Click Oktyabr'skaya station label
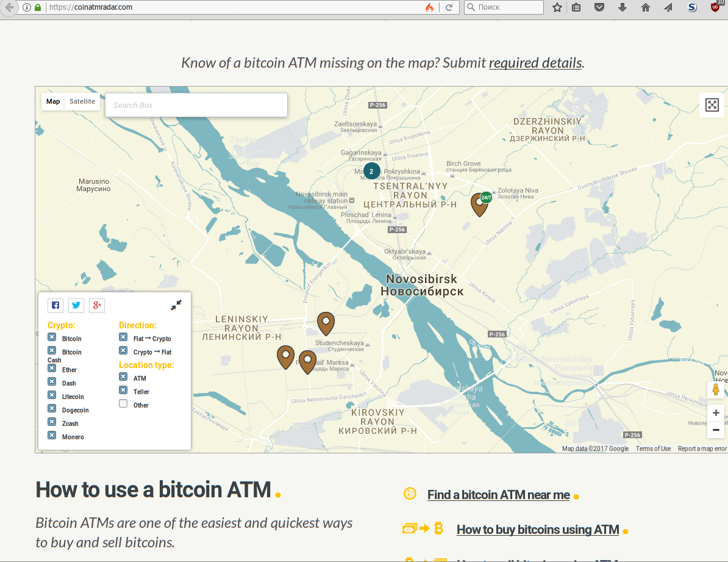The width and height of the screenshot is (728, 562). coord(405,254)
